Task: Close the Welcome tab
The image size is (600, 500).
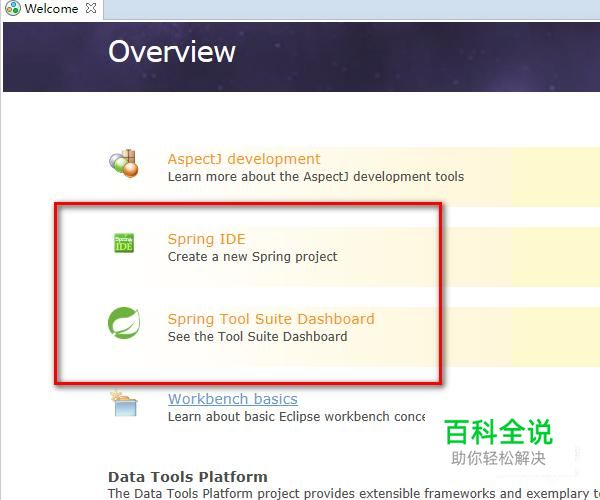Action: pos(91,8)
